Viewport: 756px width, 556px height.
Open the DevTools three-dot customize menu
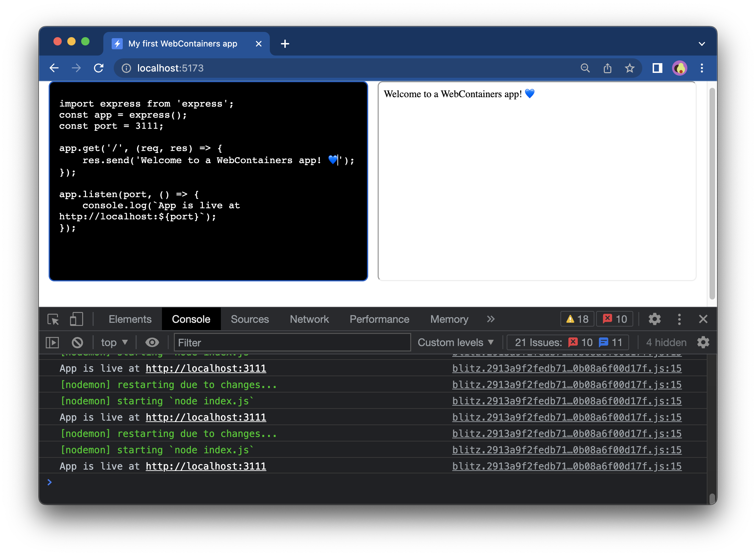click(679, 319)
